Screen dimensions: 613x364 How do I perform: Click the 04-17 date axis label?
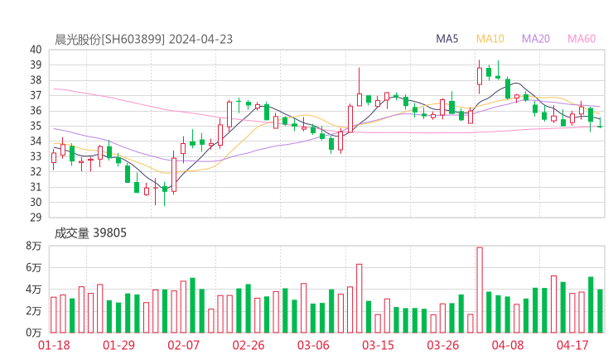click(x=572, y=345)
